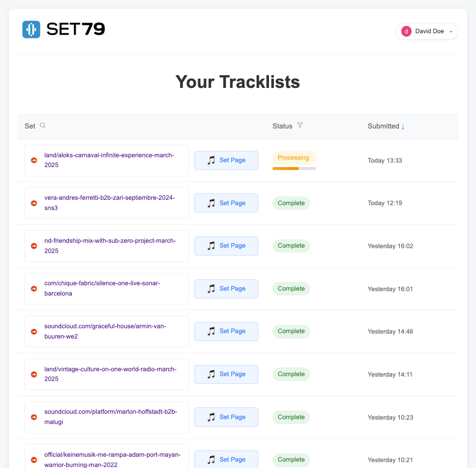Image resolution: width=476 pixels, height=468 pixels.
Task: Click the Set column header
Action: (30, 126)
